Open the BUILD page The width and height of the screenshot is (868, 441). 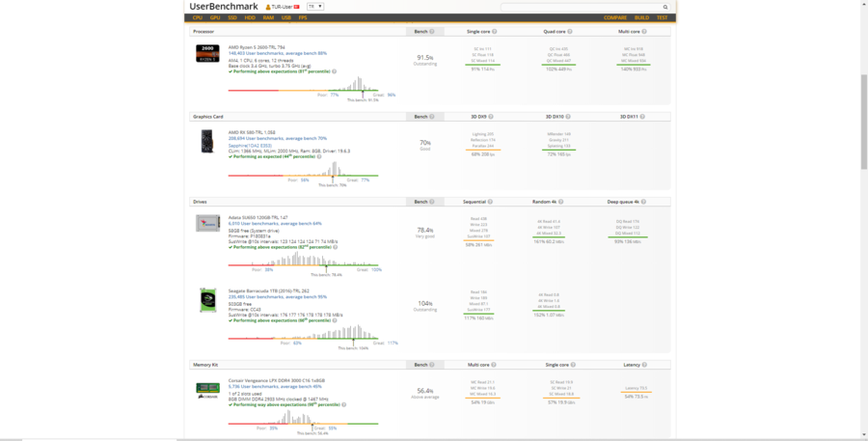coord(641,17)
